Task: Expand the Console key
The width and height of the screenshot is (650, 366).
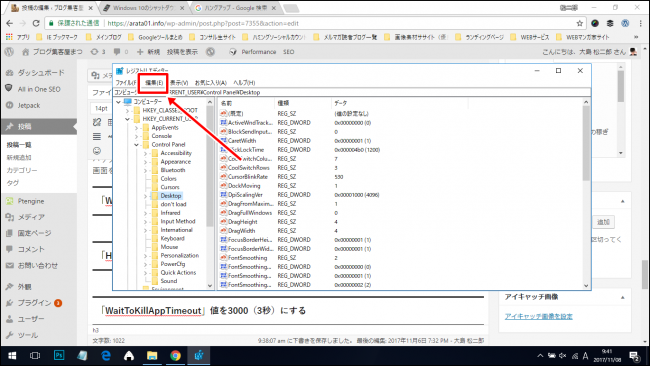Action: (x=136, y=136)
